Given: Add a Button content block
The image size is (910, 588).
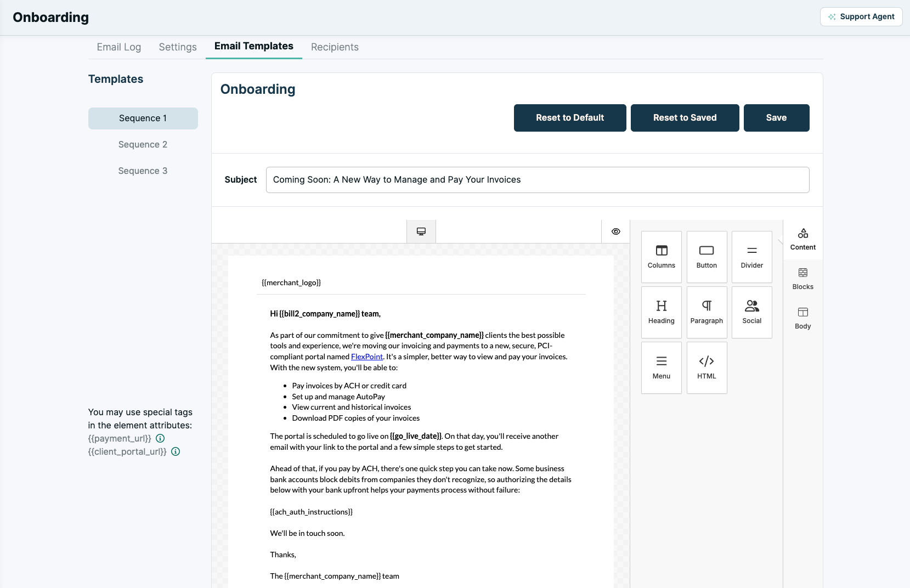Looking at the screenshot, I should pos(706,257).
